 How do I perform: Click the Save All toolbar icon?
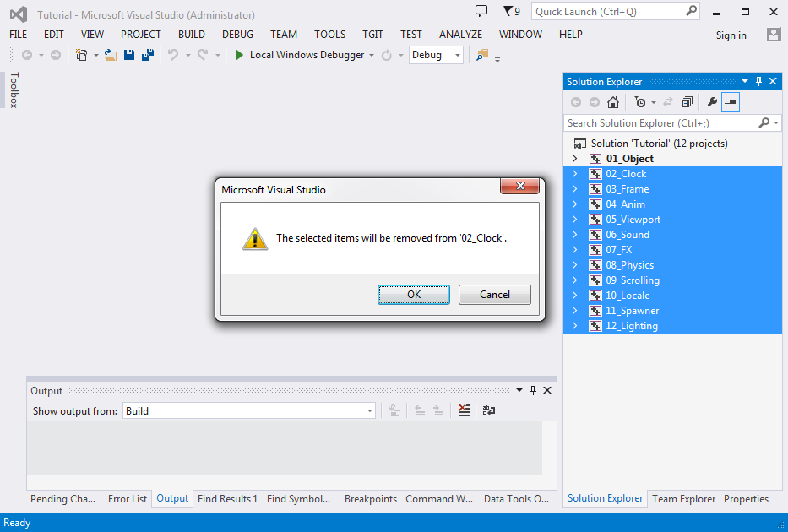[x=147, y=55]
